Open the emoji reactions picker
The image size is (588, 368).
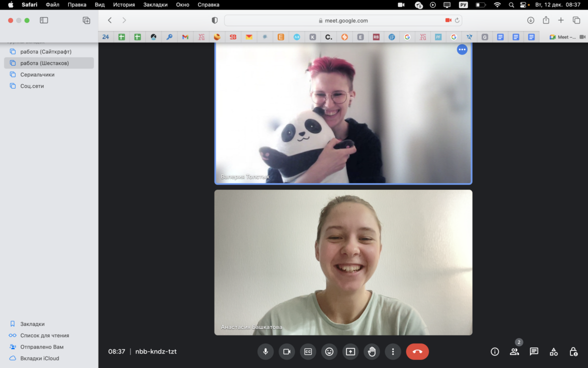pyautogui.click(x=329, y=351)
